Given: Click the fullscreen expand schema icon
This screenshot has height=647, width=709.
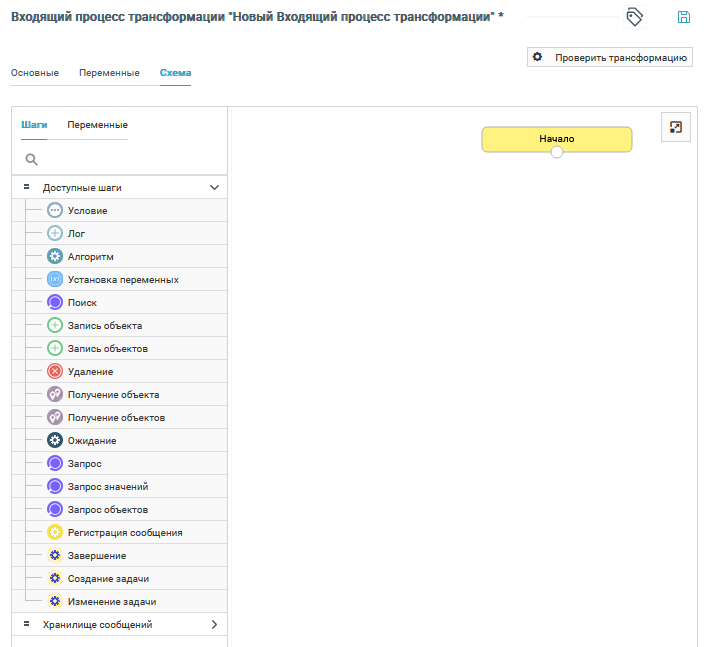Looking at the screenshot, I should pos(676,127).
